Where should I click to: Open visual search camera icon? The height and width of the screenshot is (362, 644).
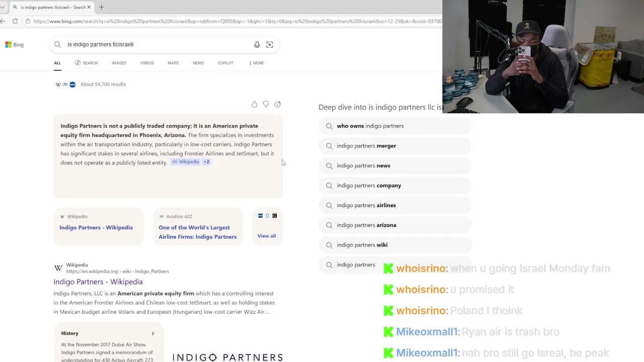270,45
